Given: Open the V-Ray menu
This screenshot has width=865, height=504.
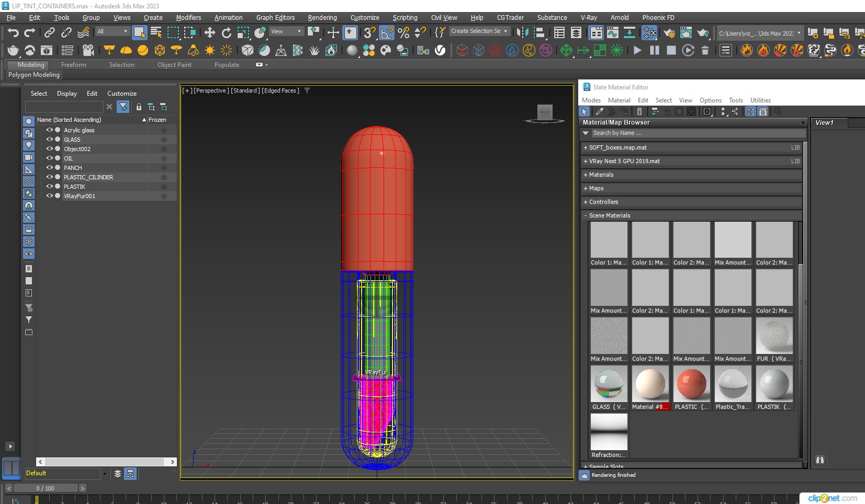Looking at the screenshot, I should pyautogui.click(x=589, y=17).
